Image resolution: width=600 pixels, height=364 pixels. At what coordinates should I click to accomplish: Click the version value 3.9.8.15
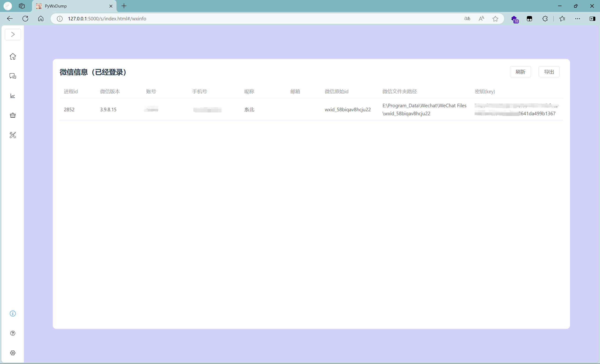[108, 109]
